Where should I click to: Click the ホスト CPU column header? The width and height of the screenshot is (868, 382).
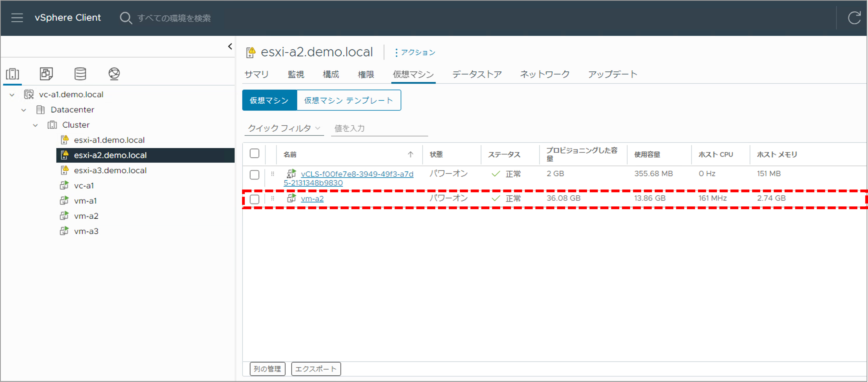click(x=715, y=155)
